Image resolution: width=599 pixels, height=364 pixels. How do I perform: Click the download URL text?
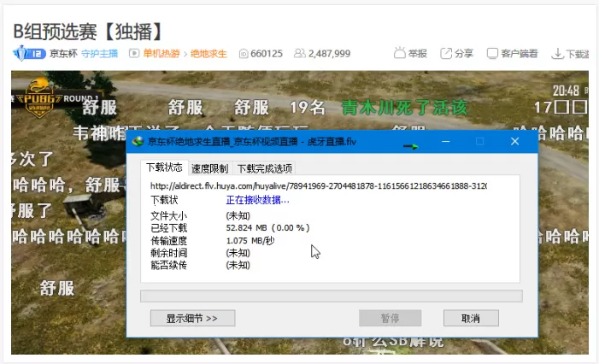coord(318,186)
